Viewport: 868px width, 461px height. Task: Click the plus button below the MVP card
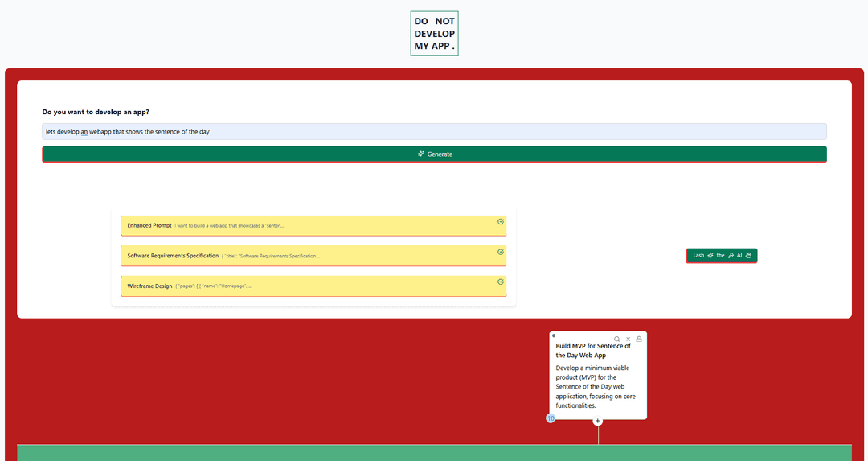tap(598, 421)
